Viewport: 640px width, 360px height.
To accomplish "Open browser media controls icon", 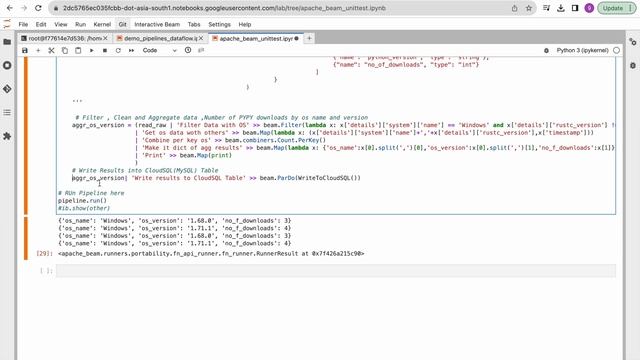I will tap(547, 8).
